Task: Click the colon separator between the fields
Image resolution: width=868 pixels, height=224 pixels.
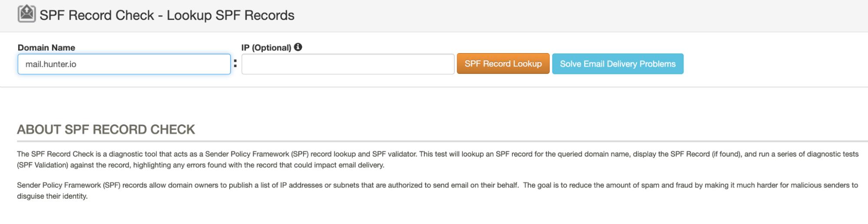Action: [235, 64]
